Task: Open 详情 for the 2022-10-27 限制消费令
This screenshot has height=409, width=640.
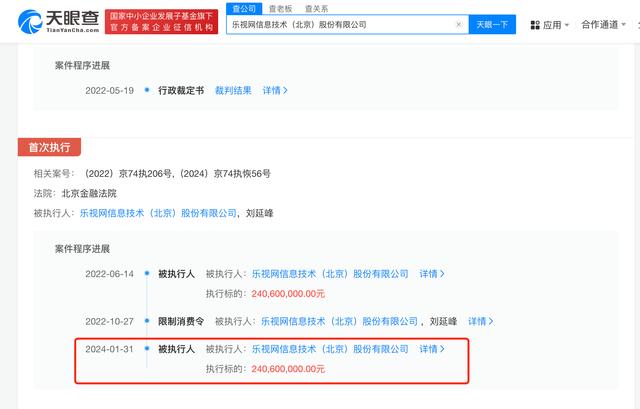Action: pyautogui.click(x=481, y=321)
